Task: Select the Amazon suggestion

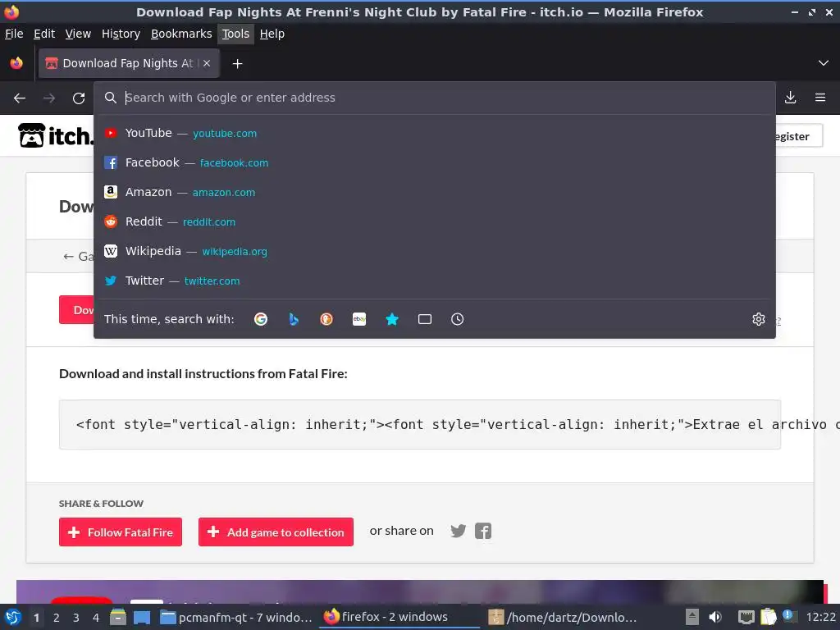Action: 435,192
